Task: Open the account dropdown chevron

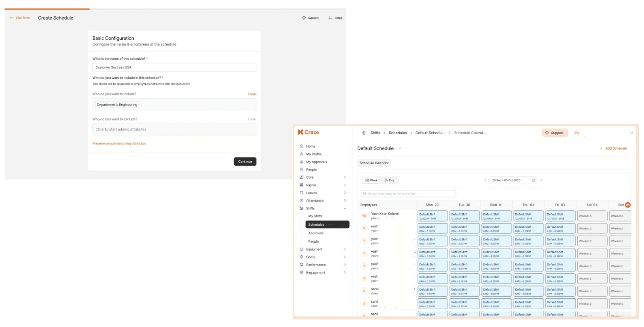Action: tap(632, 133)
